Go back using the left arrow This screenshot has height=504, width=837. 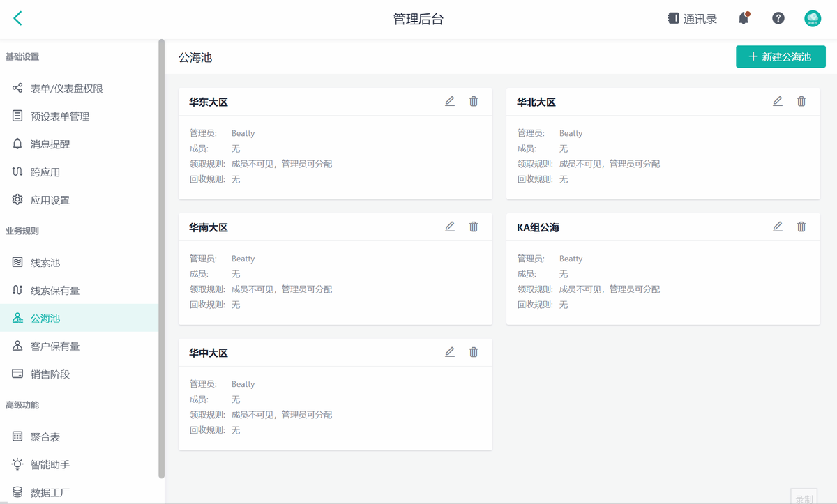point(18,19)
